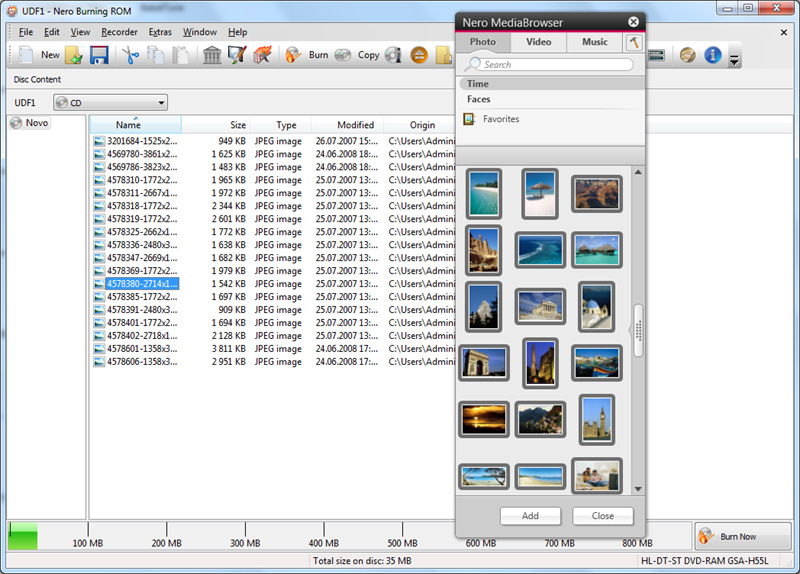Sort by the Name column header
The image size is (800, 574).
(135, 124)
